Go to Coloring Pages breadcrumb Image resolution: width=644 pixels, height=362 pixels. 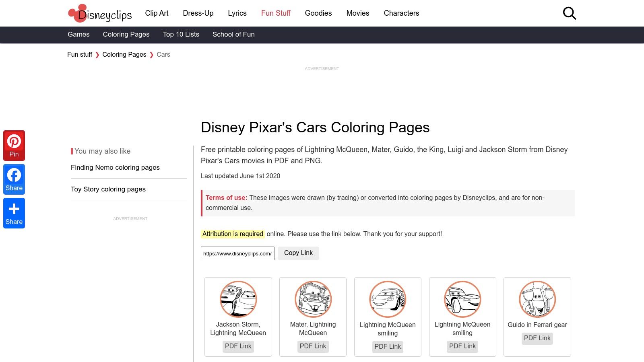click(x=124, y=54)
